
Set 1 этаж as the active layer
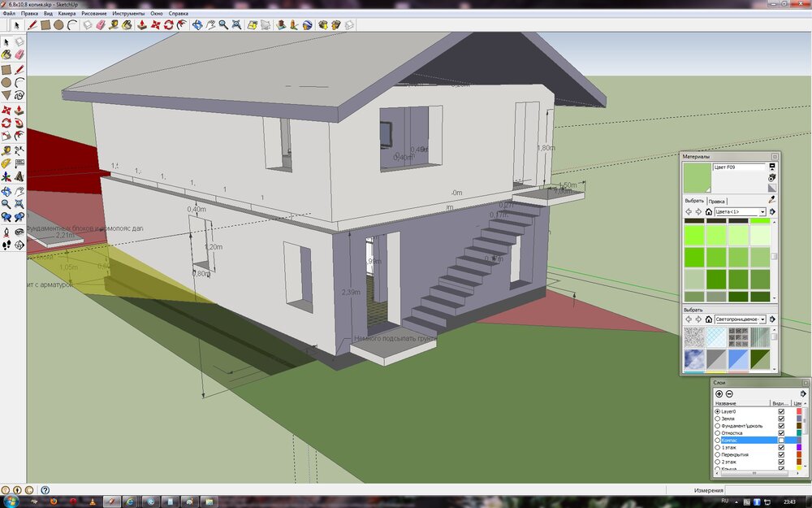pos(717,448)
